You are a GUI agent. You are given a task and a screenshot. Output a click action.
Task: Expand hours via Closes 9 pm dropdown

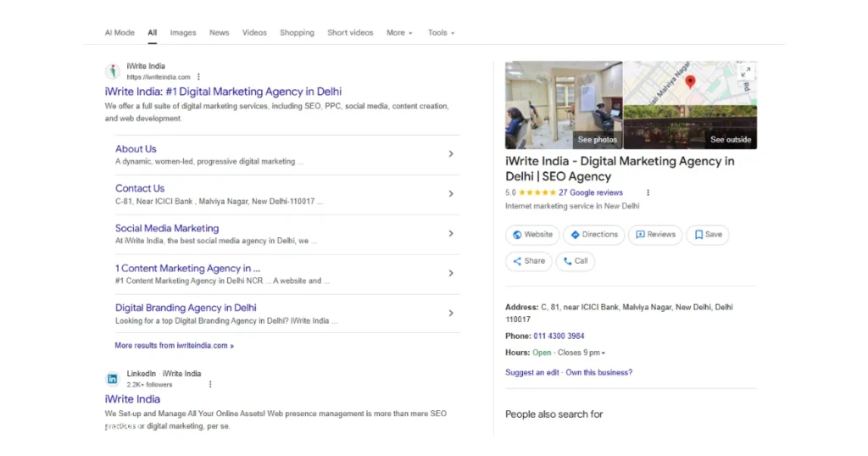pos(581,353)
